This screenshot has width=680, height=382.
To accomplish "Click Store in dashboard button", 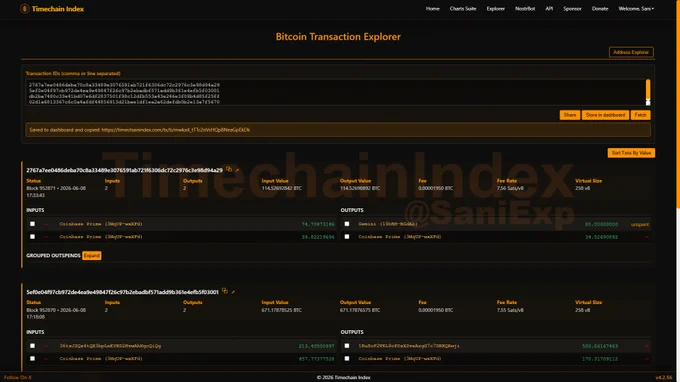I will [x=605, y=115].
